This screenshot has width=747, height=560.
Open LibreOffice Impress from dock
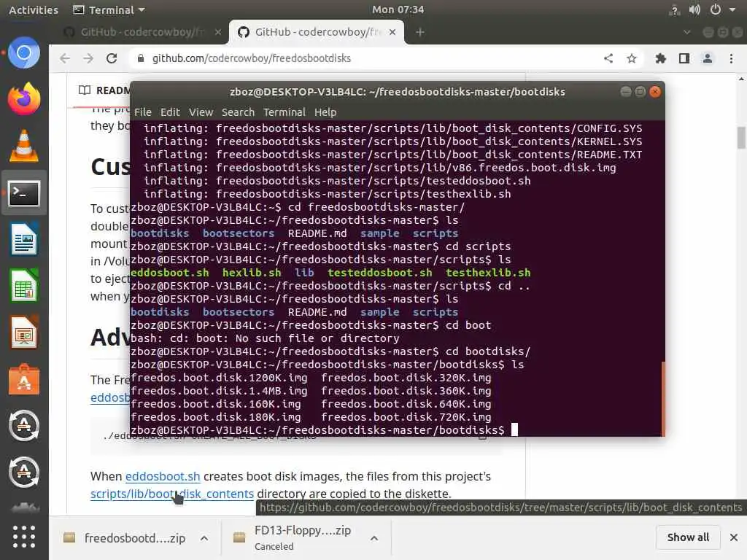[24, 332]
